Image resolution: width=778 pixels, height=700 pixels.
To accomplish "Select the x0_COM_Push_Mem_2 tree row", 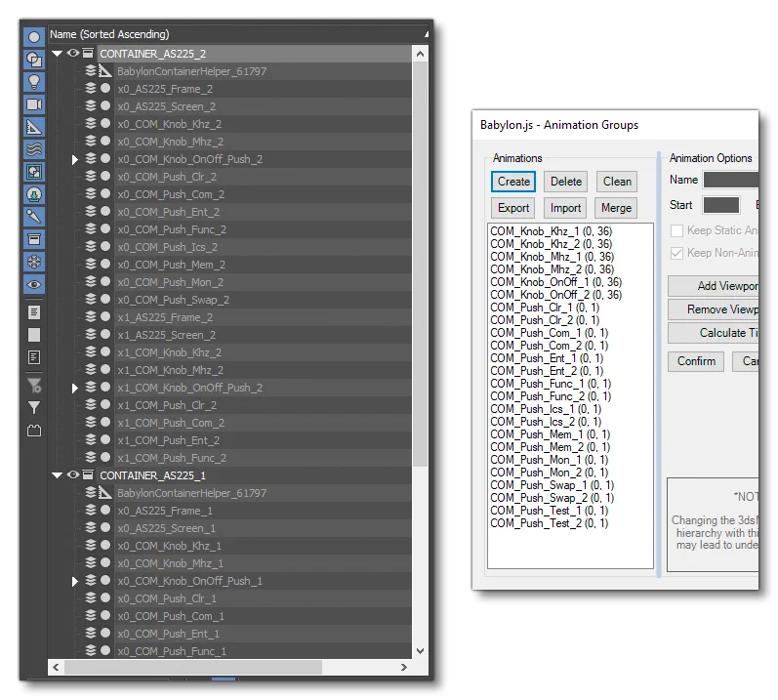I will pos(230,265).
